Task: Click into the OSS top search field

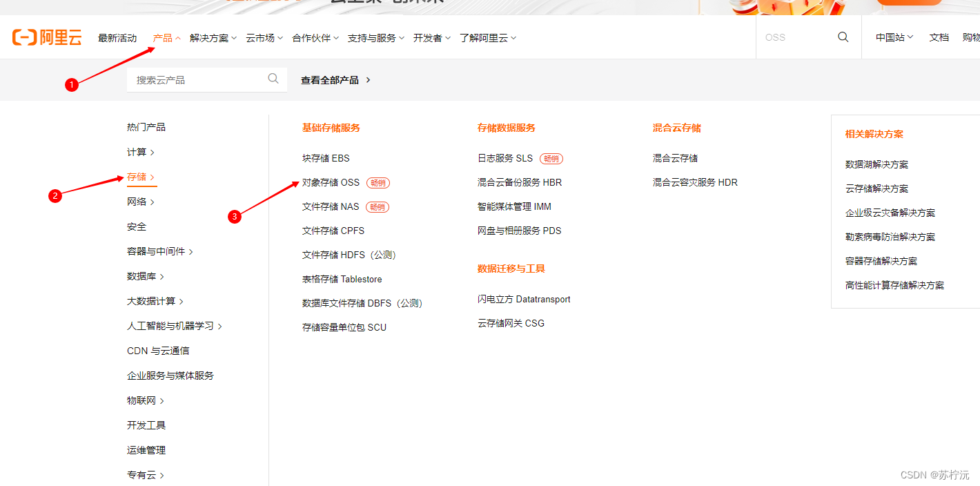Action: tap(797, 37)
